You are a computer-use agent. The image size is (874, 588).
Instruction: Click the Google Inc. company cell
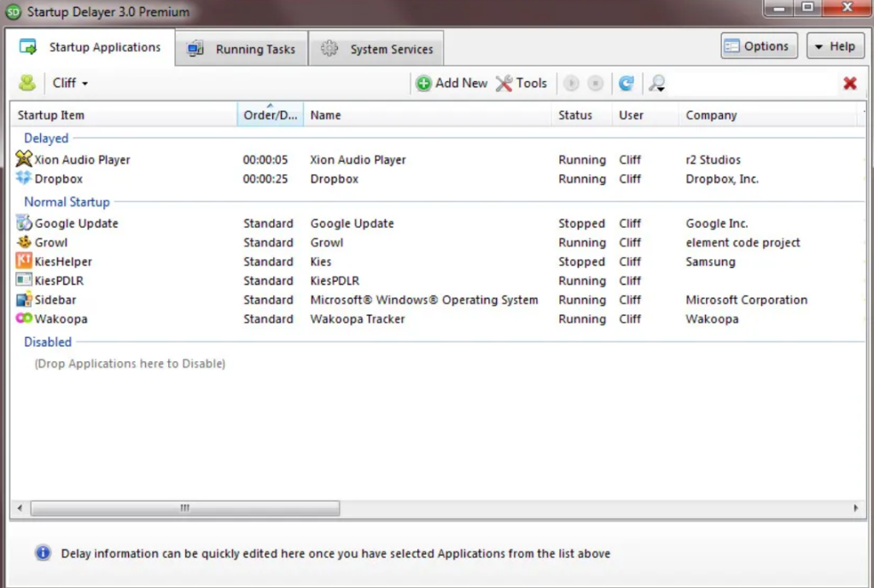(717, 224)
